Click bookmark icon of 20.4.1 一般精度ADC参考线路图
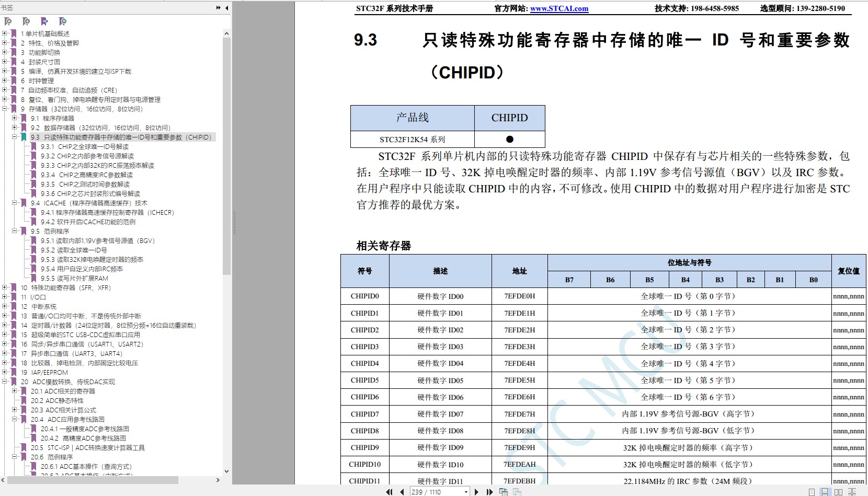Screen dimensions: 868x496 click(34, 429)
